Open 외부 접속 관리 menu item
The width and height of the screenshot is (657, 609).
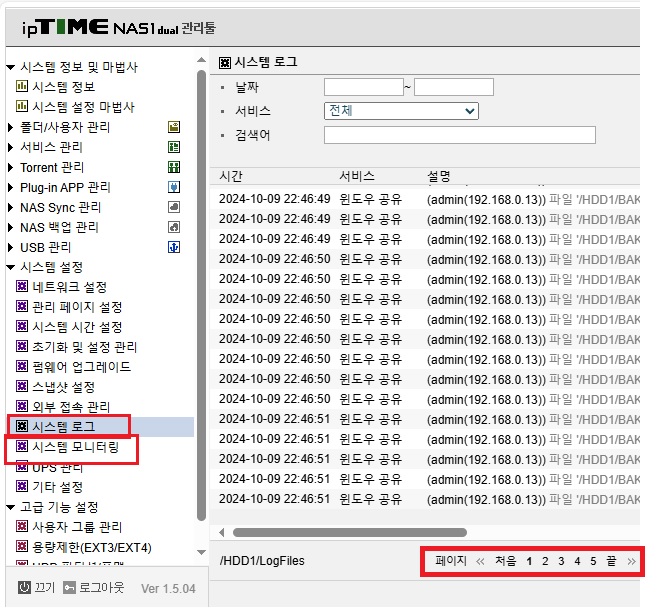71,407
